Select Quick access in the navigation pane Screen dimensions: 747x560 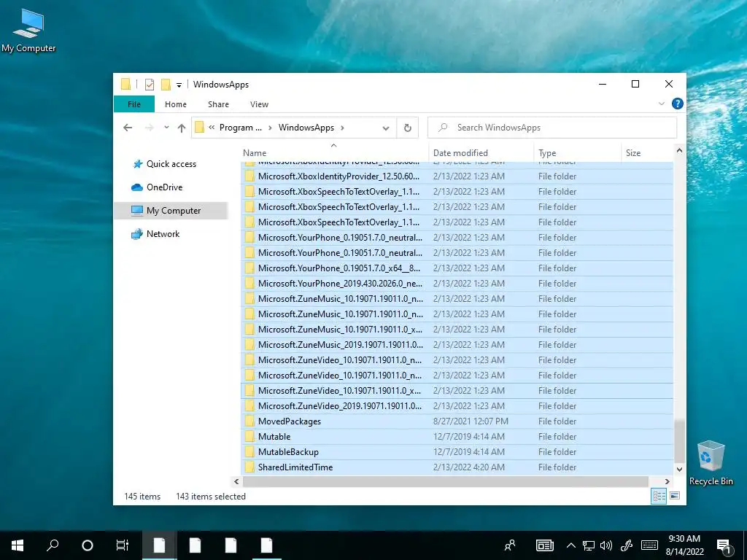point(171,164)
